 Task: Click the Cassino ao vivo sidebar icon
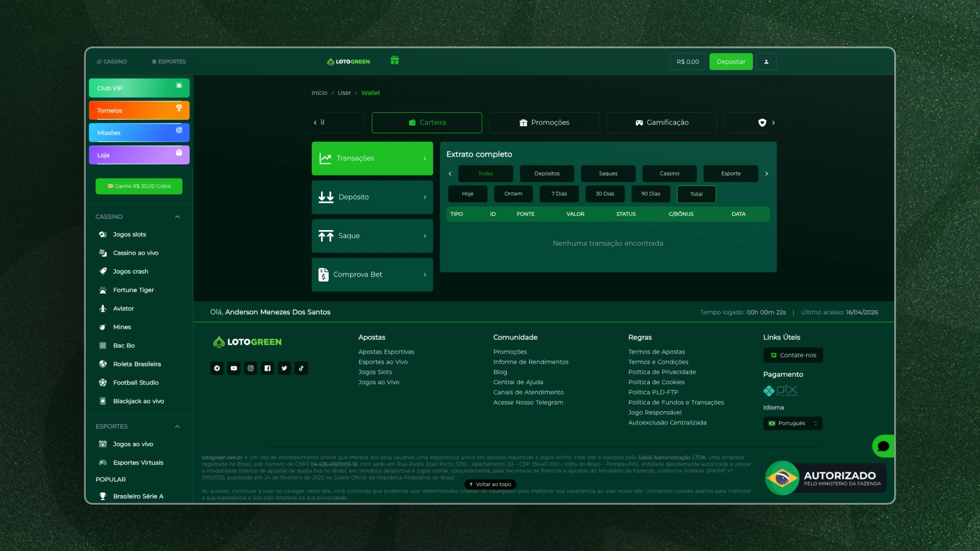[103, 253]
